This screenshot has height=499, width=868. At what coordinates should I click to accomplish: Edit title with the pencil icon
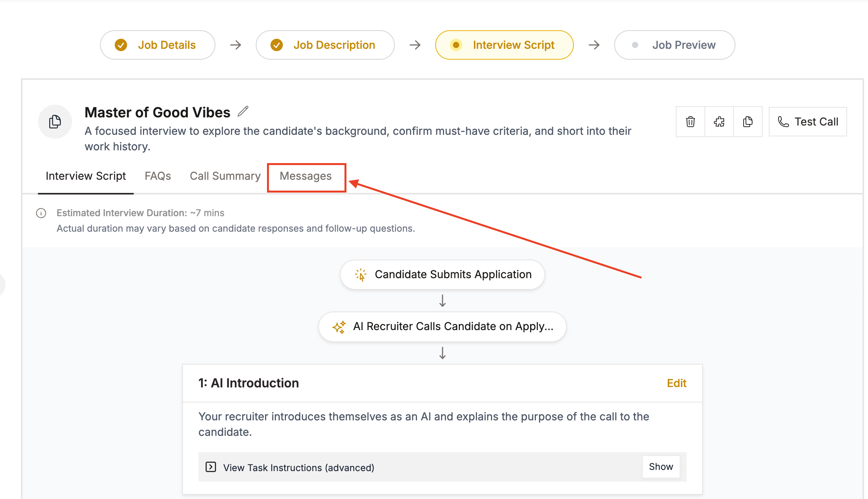coord(243,112)
